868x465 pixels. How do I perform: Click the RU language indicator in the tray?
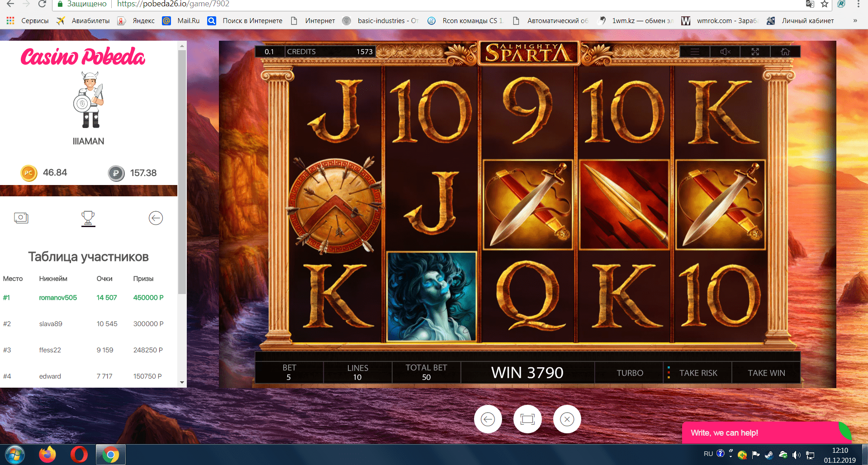coord(708,454)
